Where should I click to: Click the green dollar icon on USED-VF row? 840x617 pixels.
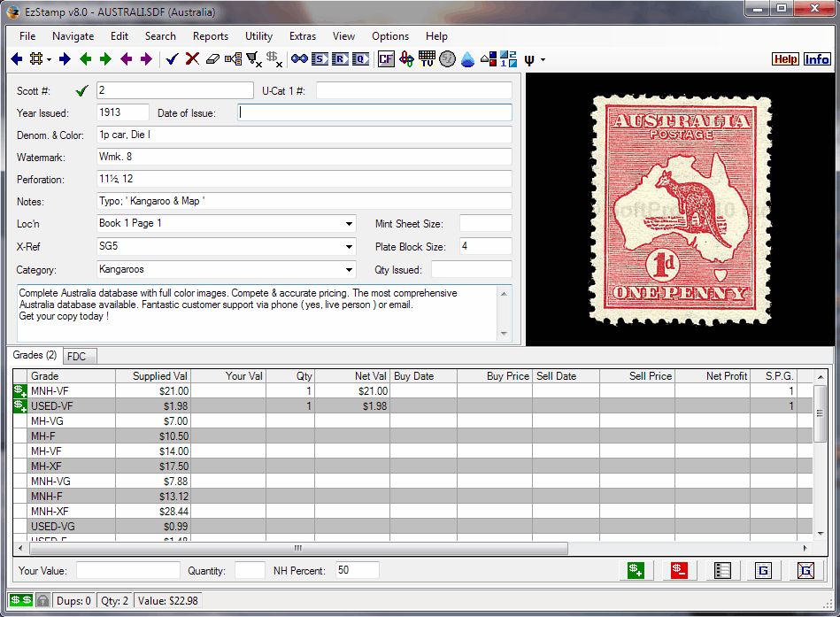tap(19, 406)
